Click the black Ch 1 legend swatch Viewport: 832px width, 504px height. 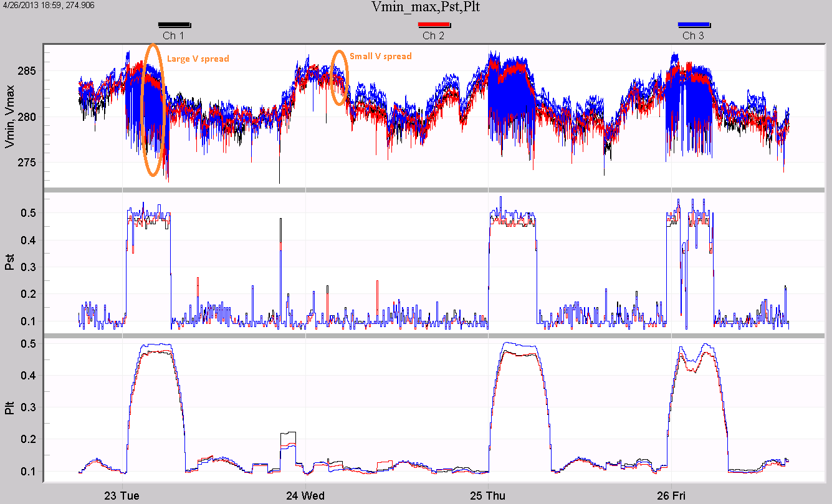(x=174, y=24)
